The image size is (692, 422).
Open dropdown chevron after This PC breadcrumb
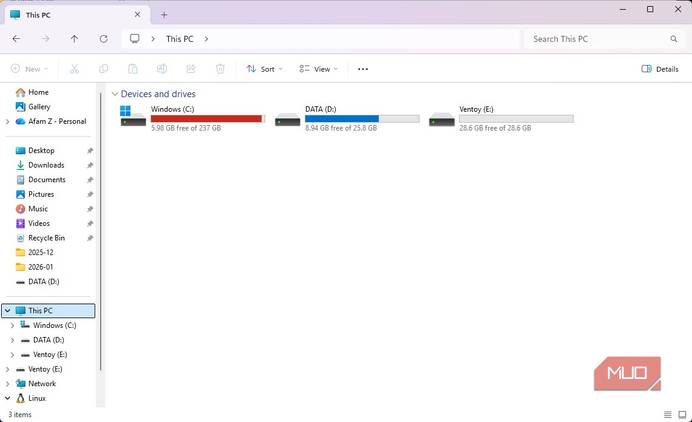point(206,39)
